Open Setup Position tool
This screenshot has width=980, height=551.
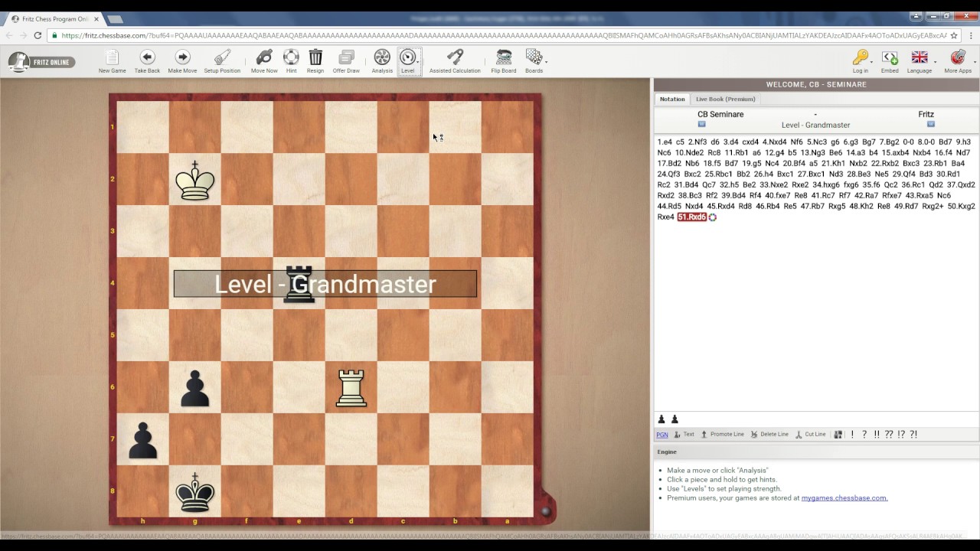tap(222, 61)
